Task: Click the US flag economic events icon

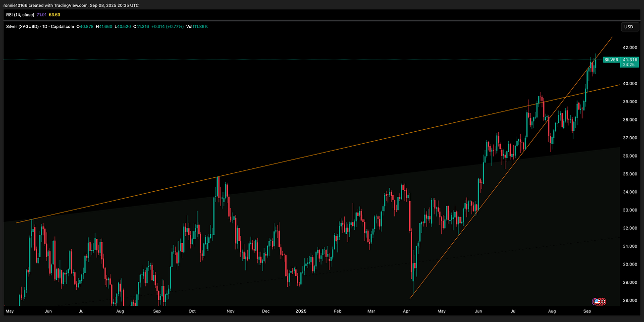Action: (x=597, y=301)
